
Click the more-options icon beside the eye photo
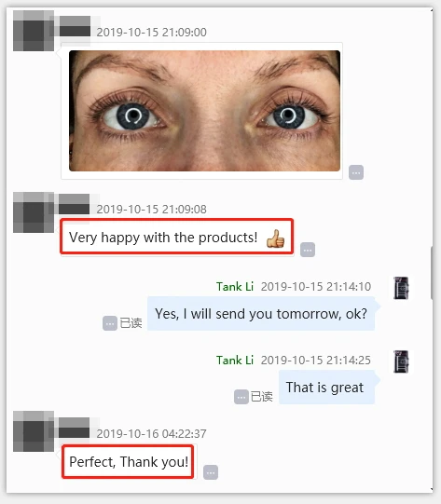[x=356, y=172]
